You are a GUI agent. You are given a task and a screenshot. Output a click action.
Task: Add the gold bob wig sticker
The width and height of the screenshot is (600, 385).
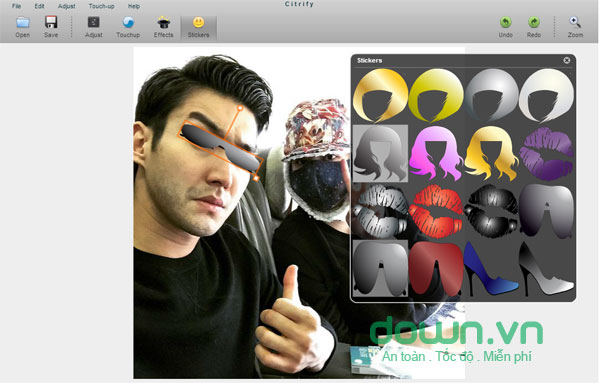click(380, 95)
